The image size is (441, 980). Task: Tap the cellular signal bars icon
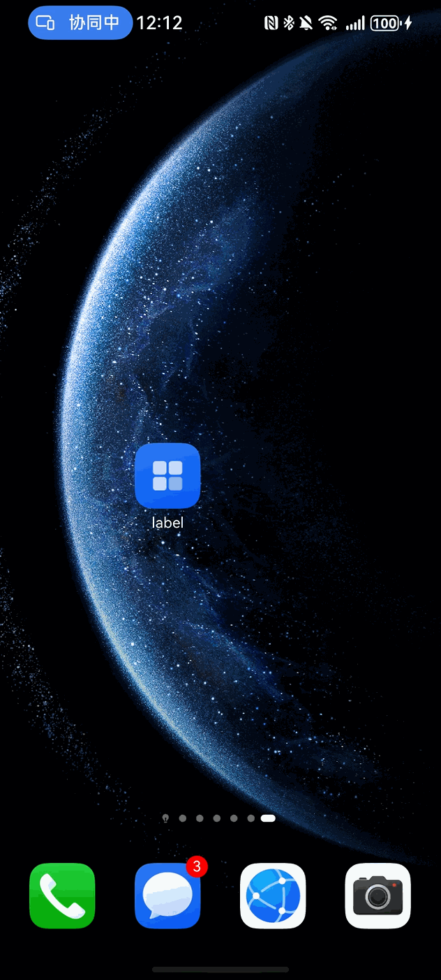[x=355, y=24]
